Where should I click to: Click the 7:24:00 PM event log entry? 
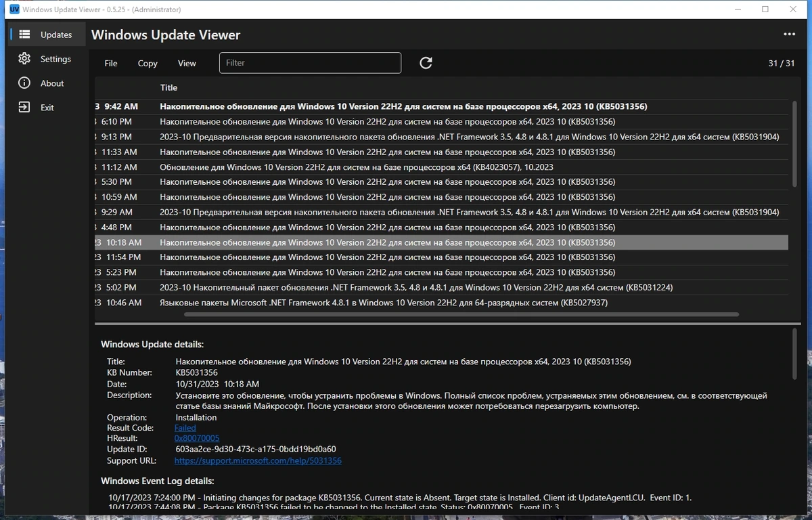tap(400, 498)
